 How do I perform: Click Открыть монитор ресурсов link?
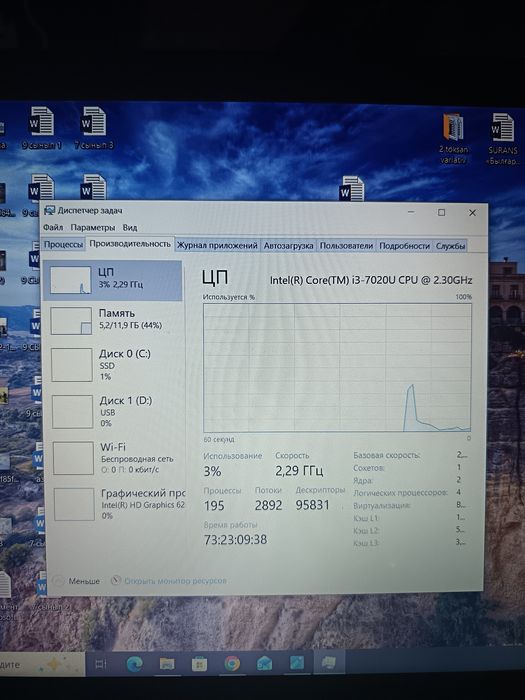[169, 581]
